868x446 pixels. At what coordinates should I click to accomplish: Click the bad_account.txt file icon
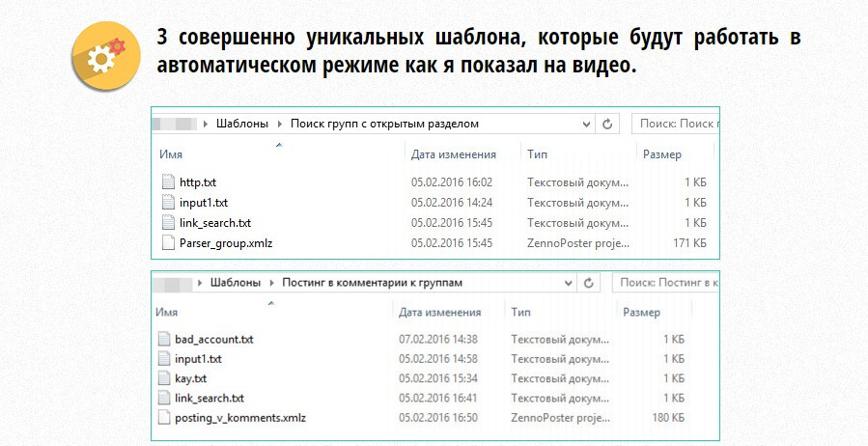click(165, 340)
